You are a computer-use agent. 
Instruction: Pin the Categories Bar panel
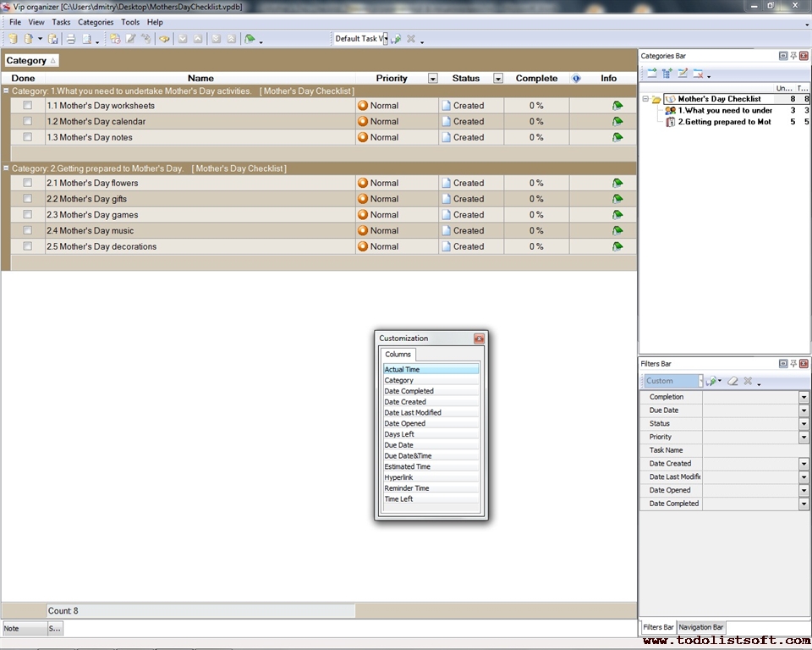[x=793, y=56]
